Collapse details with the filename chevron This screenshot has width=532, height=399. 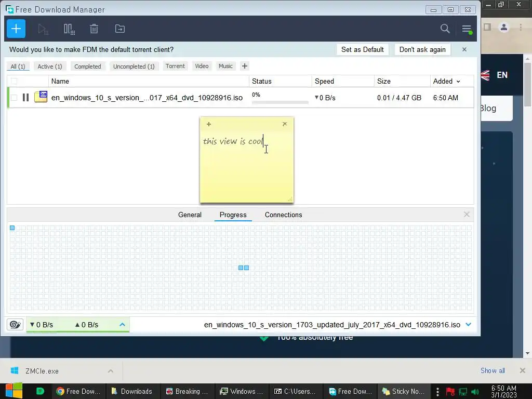point(469,324)
